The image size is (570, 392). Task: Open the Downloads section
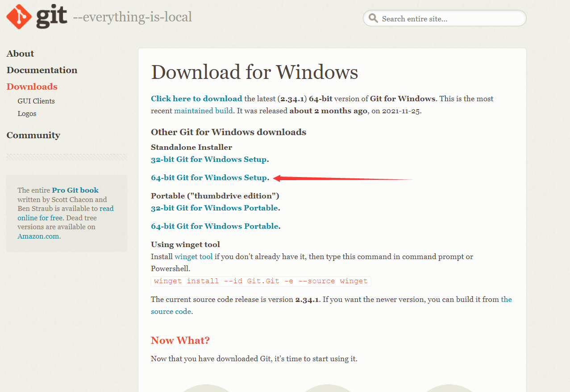tap(32, 87)
